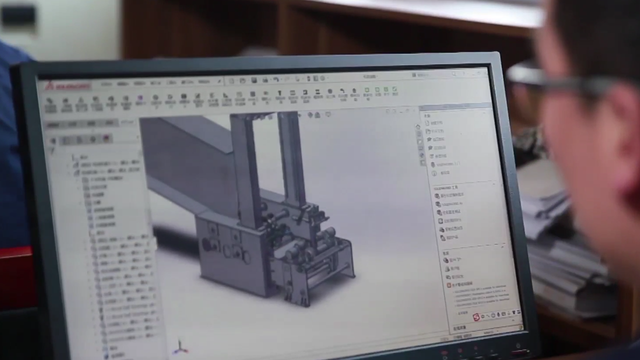Click the Undo arrow icon
The height and width of the screenshot is (360, 640).
pyautogui.click(x=276, y=80)
